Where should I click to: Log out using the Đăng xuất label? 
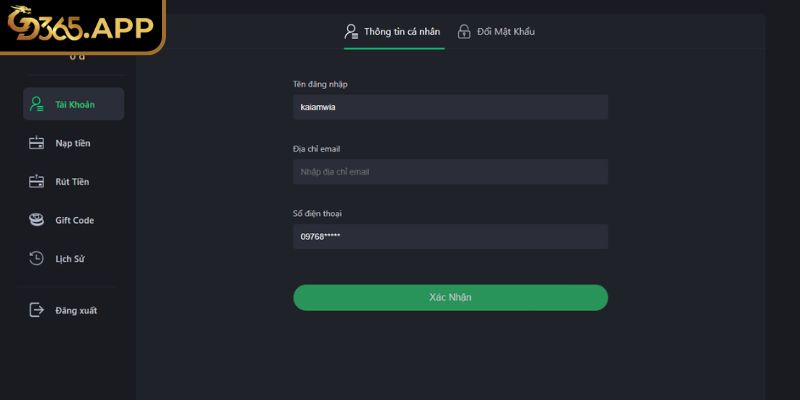pos(76,310)
